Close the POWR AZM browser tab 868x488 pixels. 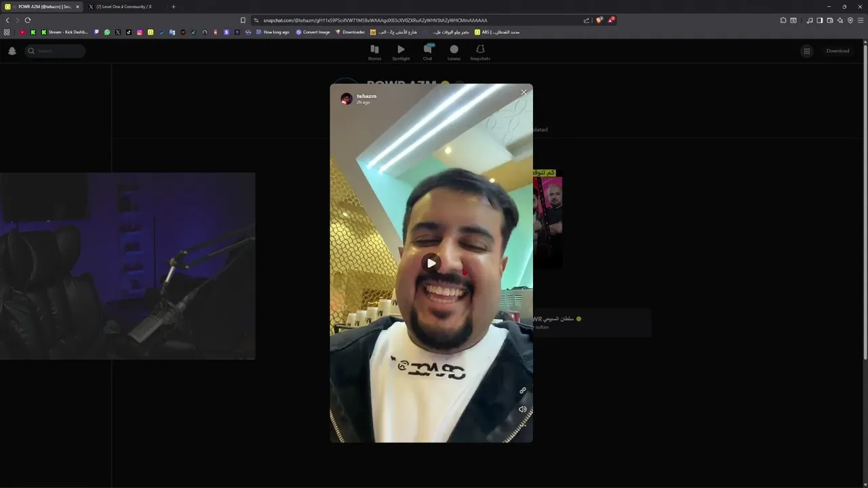point(77,7)
